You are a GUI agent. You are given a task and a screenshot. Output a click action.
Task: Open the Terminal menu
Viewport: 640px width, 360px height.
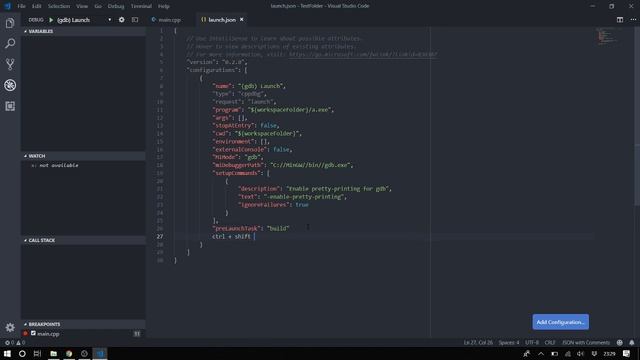pyautogui.click(x=141, y=6)
